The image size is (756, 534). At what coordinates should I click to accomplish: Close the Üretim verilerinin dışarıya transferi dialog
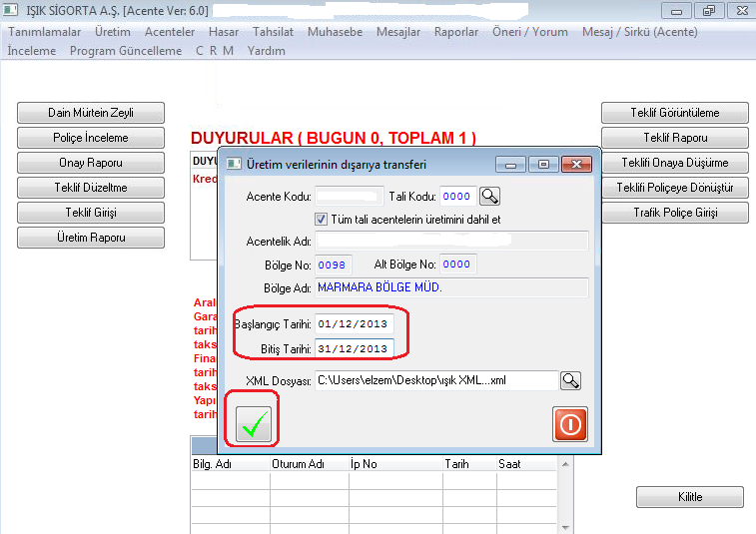click(x=576, y=164)
